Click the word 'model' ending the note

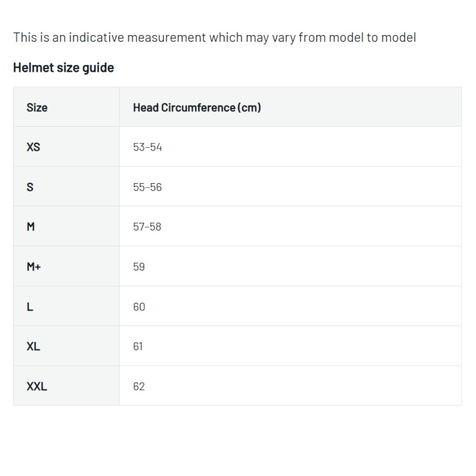398,37
